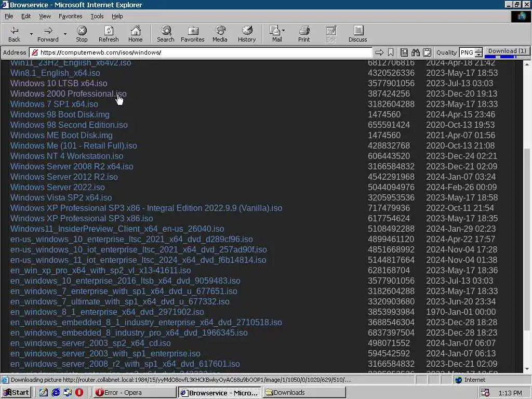The width and height of the screenshot is (532, 399).
Task: Open the Start menu
Action: click(x=16, y=393)
